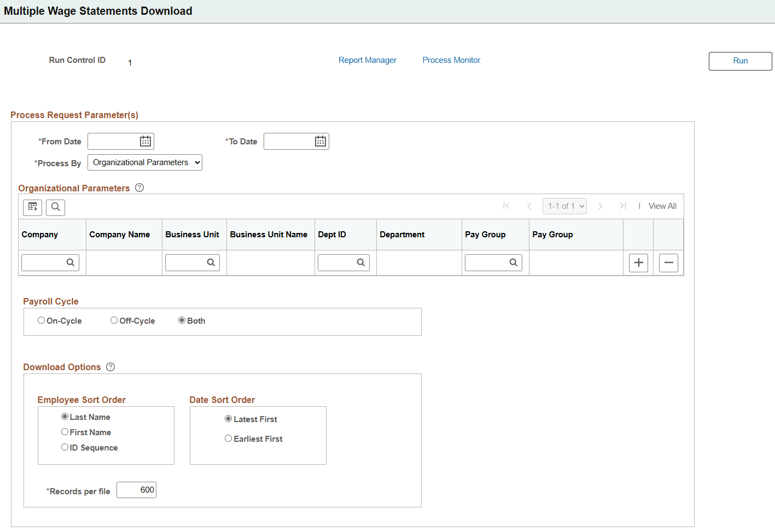This screenshot has height=532, width=775.
Task: Click the grid find search icon
Action: point(55,207)
